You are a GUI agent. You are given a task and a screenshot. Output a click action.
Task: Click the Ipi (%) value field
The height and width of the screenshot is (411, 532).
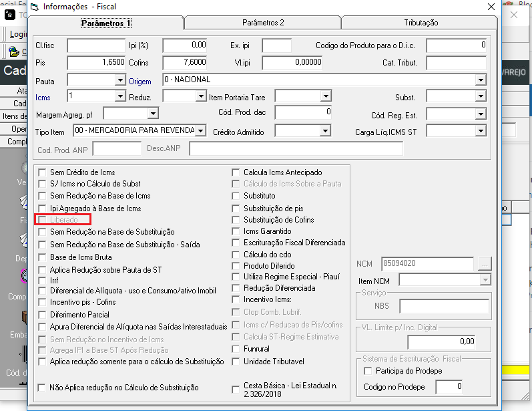pyautogui.click(x=185, y=45)
